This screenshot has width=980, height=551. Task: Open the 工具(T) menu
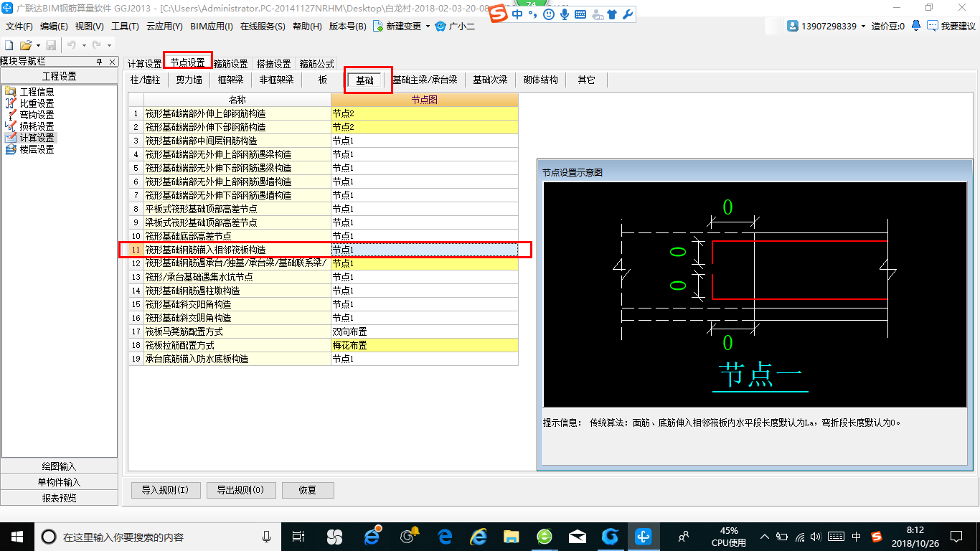pos(125,27)
